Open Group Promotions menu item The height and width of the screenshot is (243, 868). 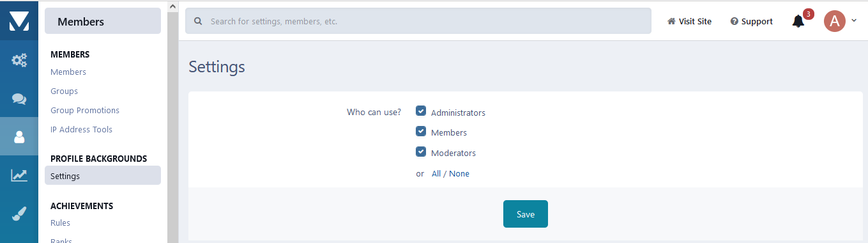click(x=85, y=110)
